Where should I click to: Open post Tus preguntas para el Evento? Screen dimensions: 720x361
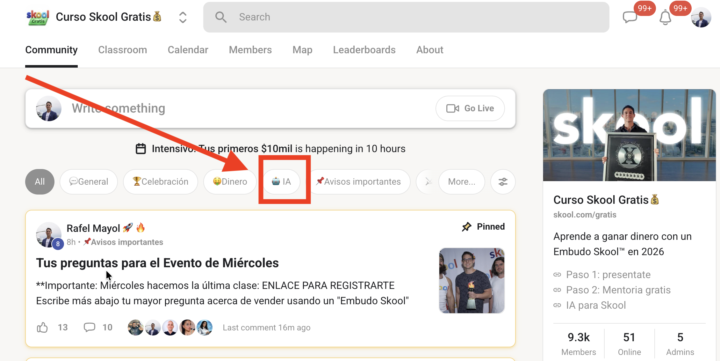coord(158,263)
